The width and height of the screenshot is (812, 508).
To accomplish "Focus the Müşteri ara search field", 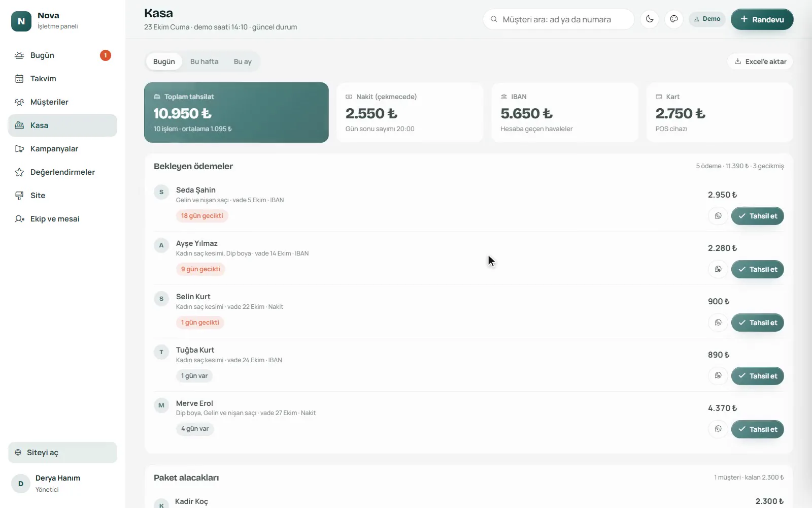I will pos(558,19).
